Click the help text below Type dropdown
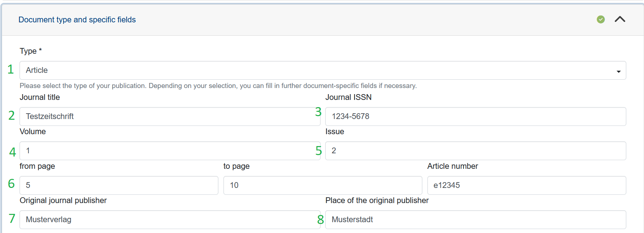644x233 pixels. tap(218, 86)
